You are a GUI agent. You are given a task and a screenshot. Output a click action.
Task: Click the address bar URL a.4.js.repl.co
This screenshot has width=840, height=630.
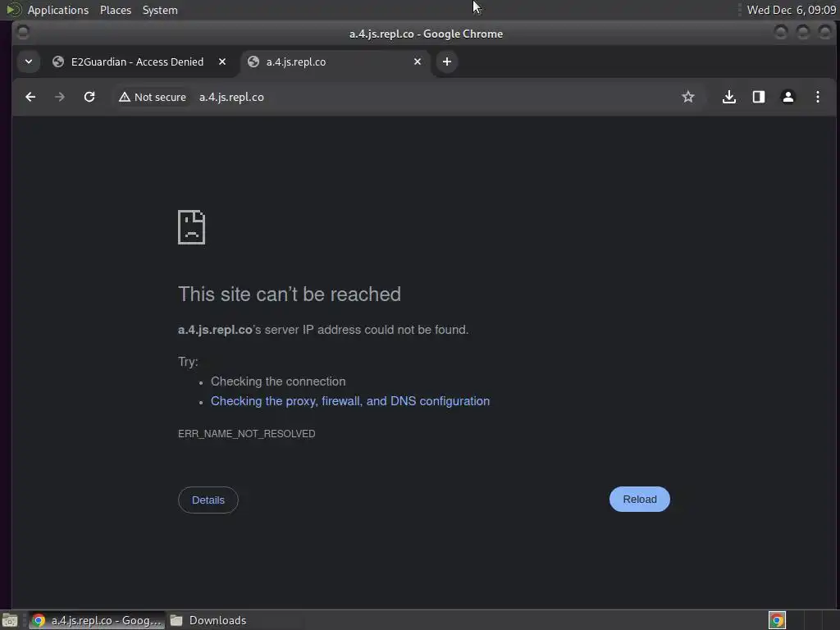(231, 97)
